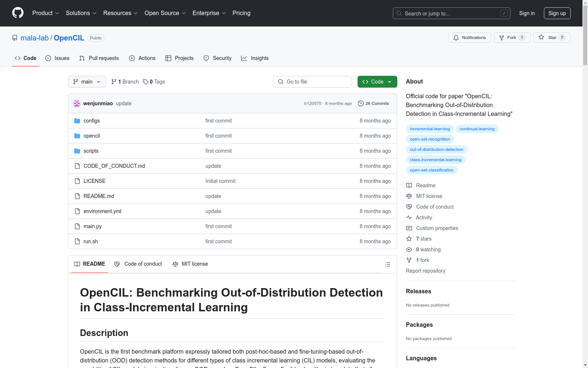The image size is (588, 368).
Task: Go to the Pricing page
Action: point(241,13)
